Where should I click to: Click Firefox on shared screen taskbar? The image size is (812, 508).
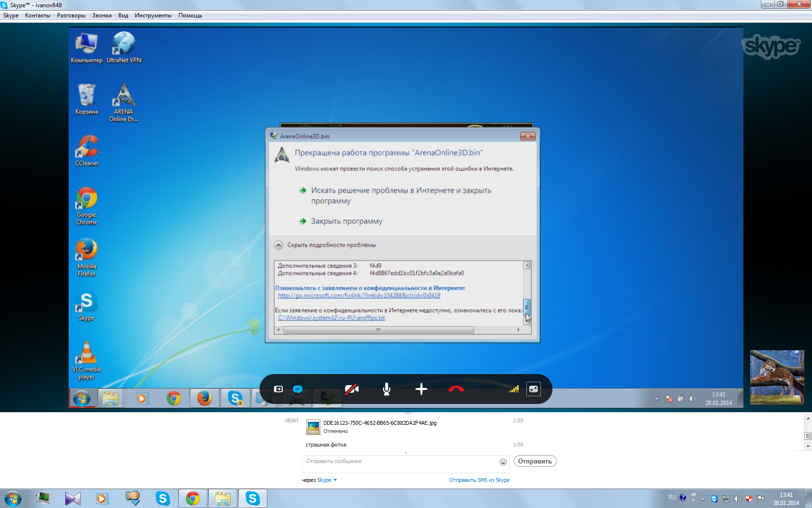(x=204, y=399)
